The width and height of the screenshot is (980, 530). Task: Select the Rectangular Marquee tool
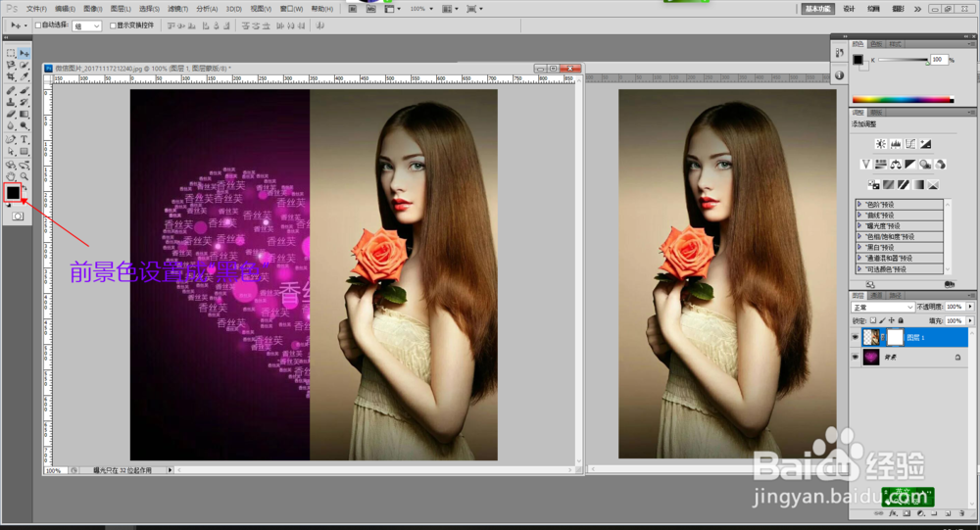[11, 53]
